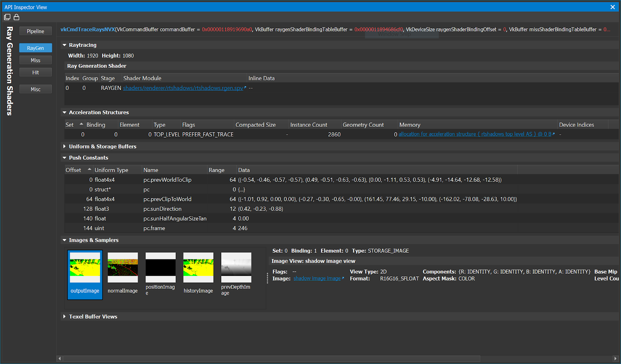Switch to the Hit tab
This screenshot has height=364, width=621.
click(x=35, y=72)
